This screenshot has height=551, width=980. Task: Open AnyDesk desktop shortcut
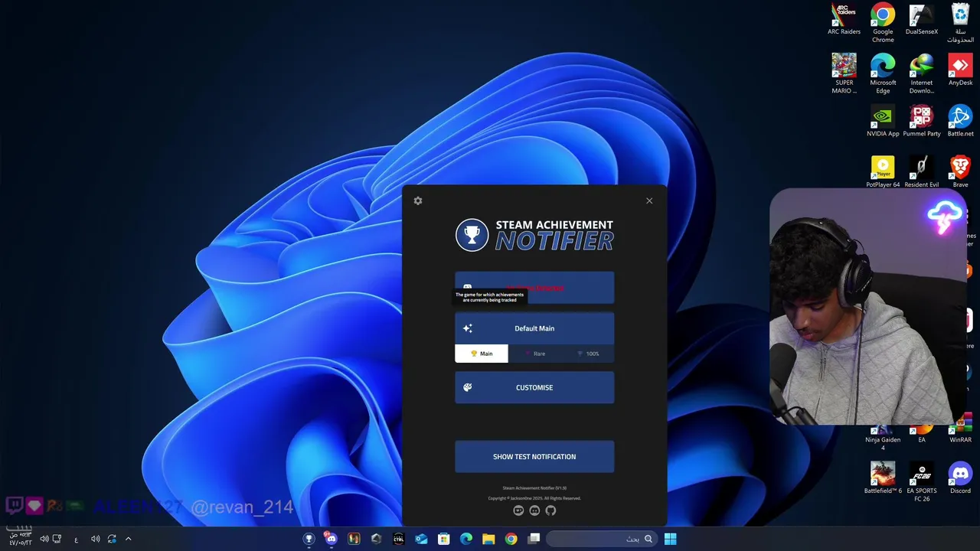tap(960, 70)
